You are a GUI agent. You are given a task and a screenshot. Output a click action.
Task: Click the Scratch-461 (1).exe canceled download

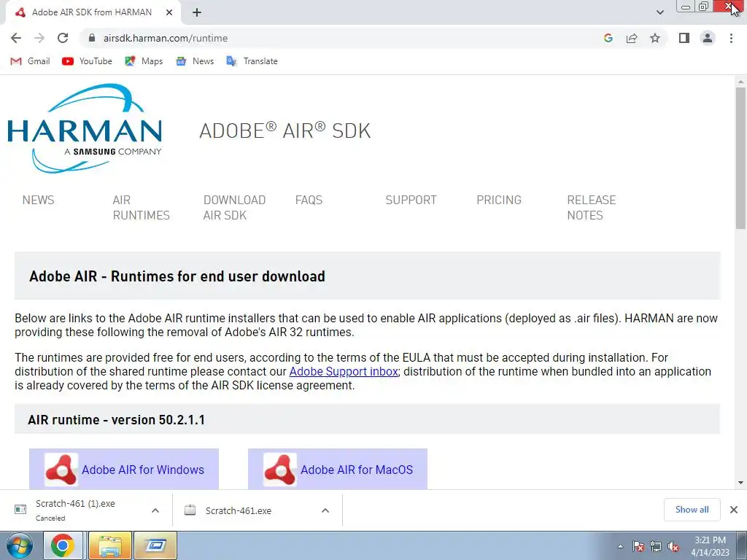76,510
